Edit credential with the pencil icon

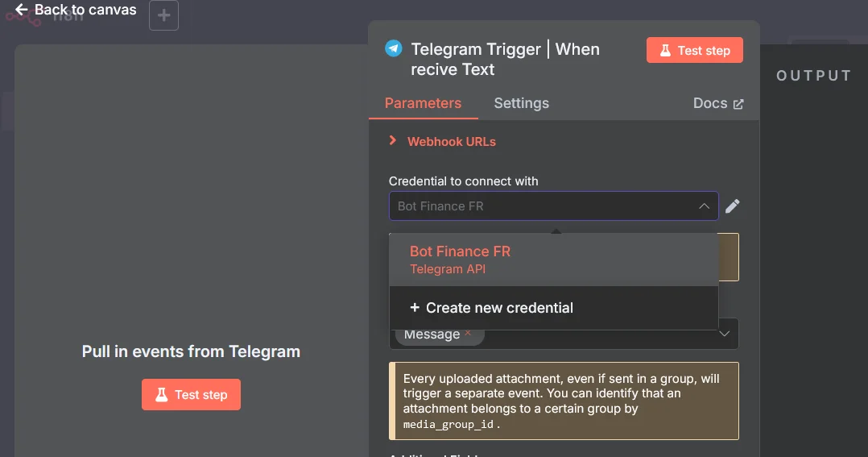click(x=732, y=206)
